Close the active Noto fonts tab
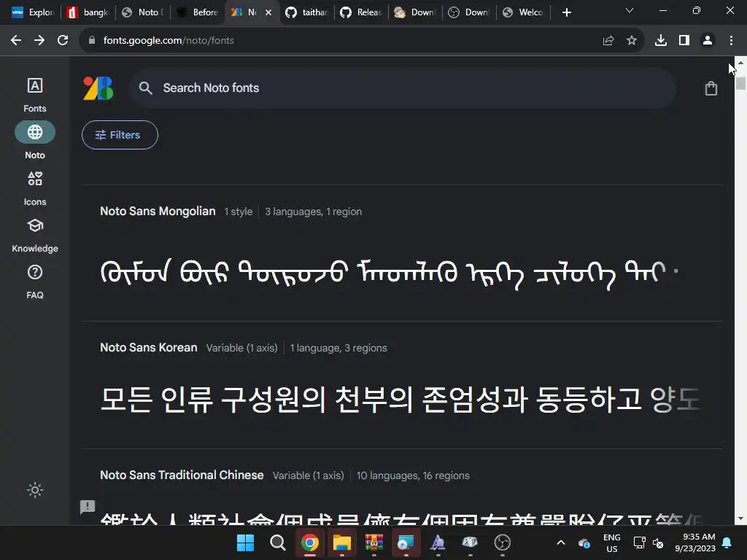 click(x=268, y=12)
